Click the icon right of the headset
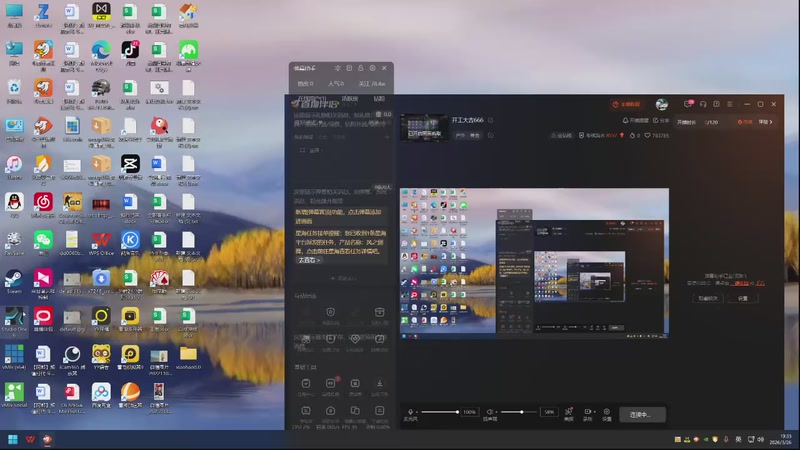 click(716, 104)
